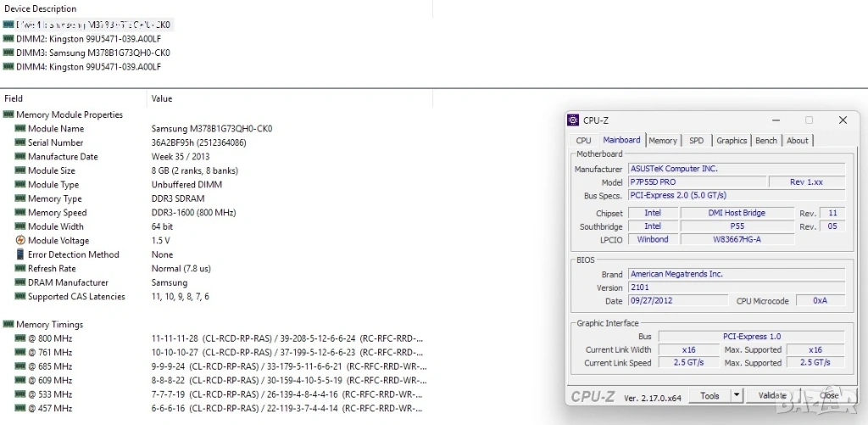The height and width of the screenshot is (425, 868).
Task: Expand the Tools dropdown arrow
Action: 737,395
